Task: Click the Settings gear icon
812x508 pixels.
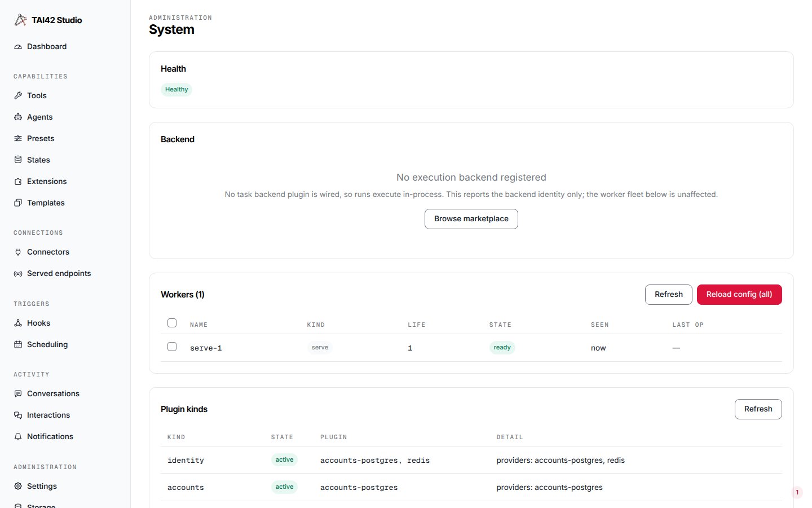Action: tap(18, 487)
